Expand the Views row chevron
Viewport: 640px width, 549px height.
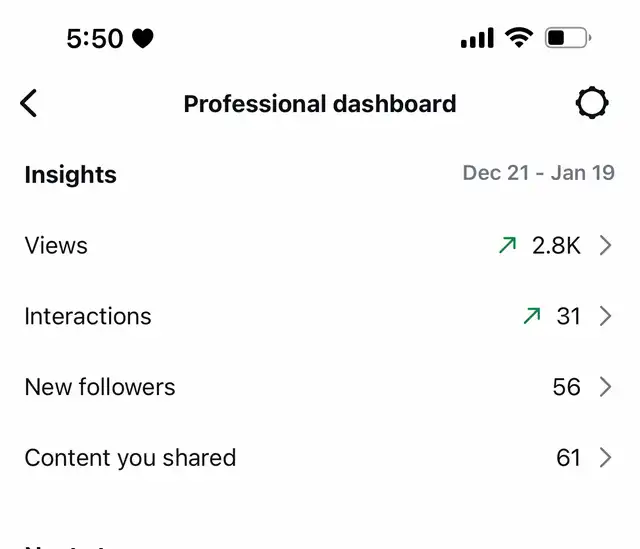[605, 245]
